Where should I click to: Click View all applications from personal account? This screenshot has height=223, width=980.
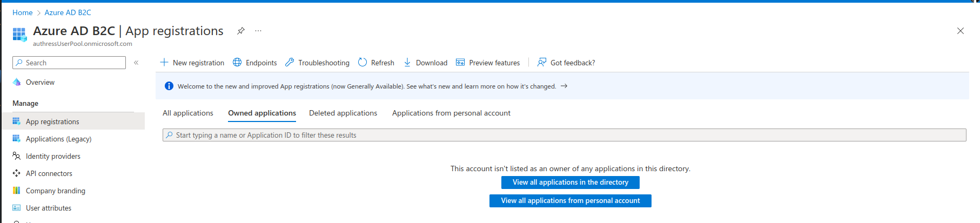click(570, 201)
